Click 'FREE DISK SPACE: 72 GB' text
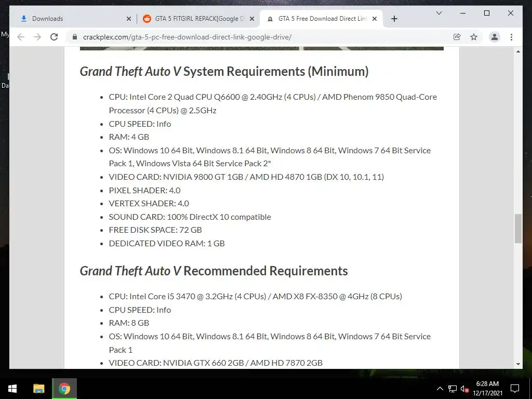 click(155, 230)
